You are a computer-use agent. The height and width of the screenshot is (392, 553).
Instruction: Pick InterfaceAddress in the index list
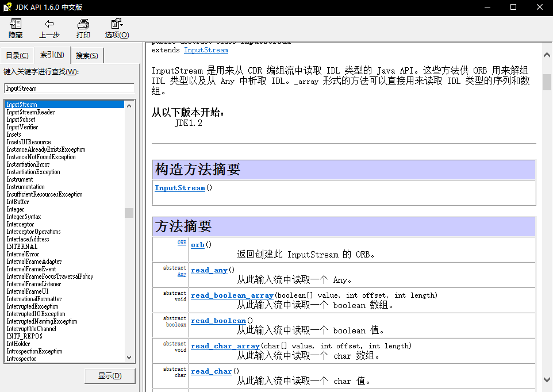[28, 239]
